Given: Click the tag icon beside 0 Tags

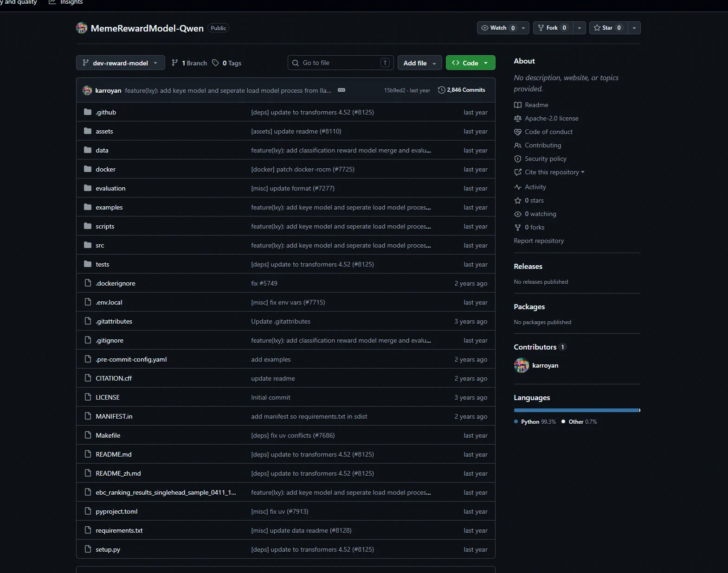Looking at the screenshot, I should pos(216,63).
